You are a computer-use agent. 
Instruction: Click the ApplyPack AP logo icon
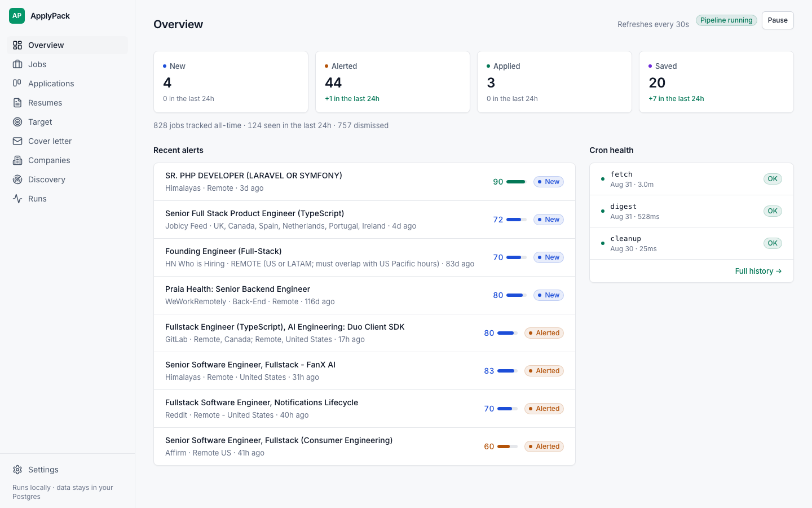point(17,16)
